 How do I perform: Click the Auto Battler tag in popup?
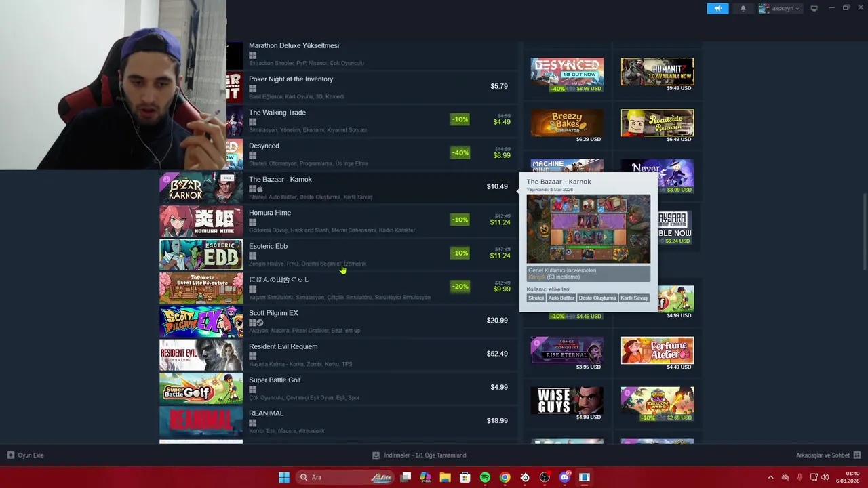561,298
